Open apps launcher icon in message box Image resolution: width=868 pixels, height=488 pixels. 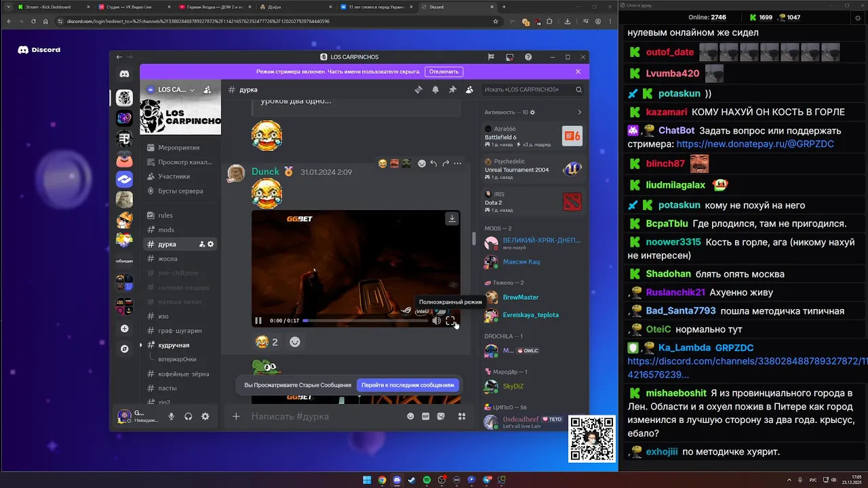coord(462,416)
